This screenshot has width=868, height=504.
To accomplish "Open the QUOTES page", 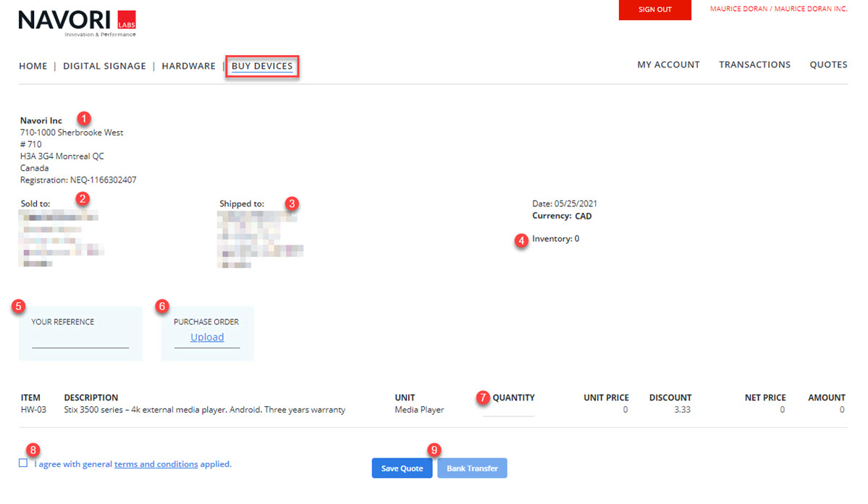I will pyautogui.click(x=828, y=64).
